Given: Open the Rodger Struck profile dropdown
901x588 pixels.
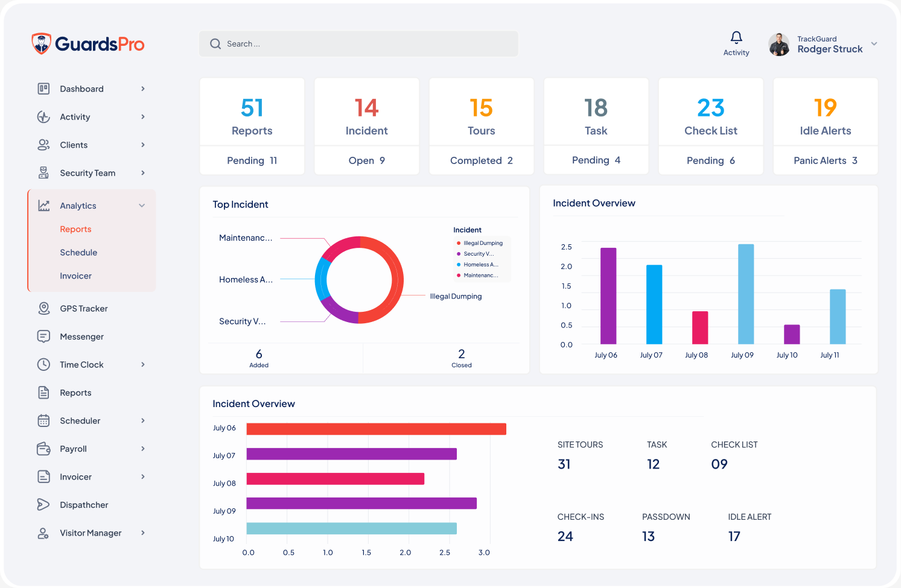Looking at the screenshot, I should (874, 44).
